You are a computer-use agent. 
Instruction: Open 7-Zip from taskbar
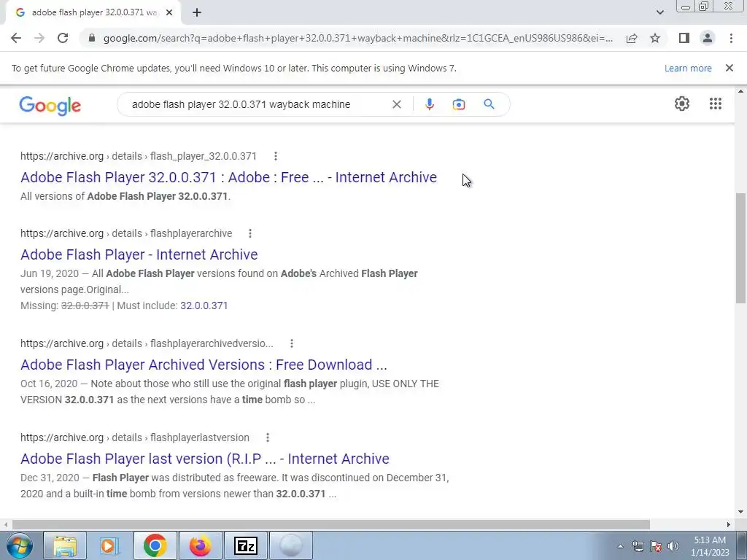point(246,545)
